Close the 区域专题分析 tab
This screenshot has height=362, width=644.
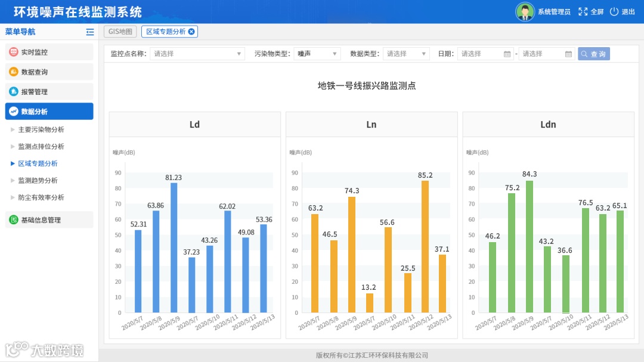coord(191,32)
